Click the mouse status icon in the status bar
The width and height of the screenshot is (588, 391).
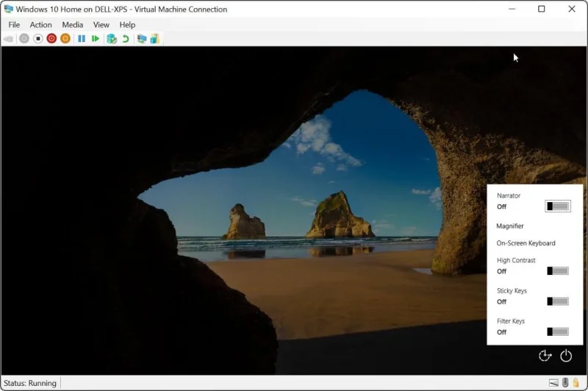[x=565, y=382]
